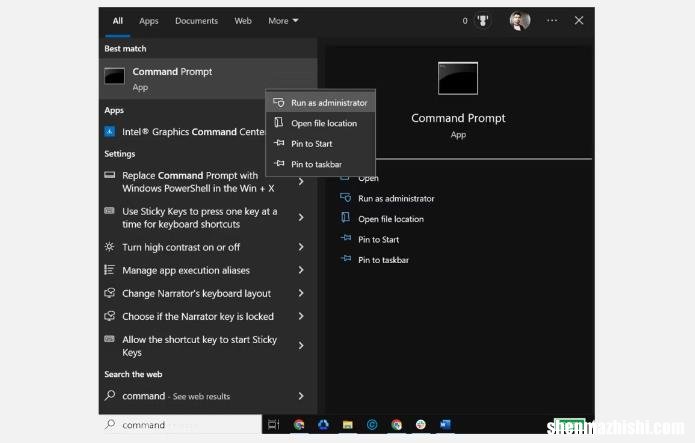
Task: Click pin icon beside context menu Pin to Start
Action: (x=279, y=143)
